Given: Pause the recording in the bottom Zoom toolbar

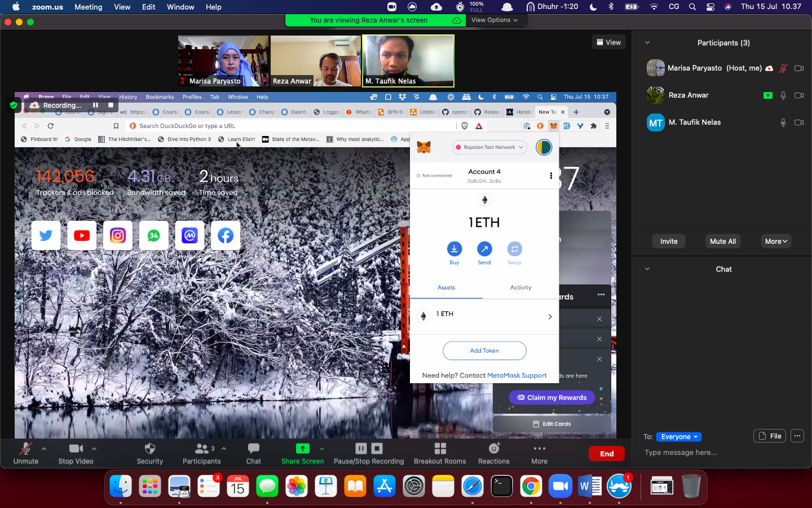Looking at the screenshot, I should 361,448.
